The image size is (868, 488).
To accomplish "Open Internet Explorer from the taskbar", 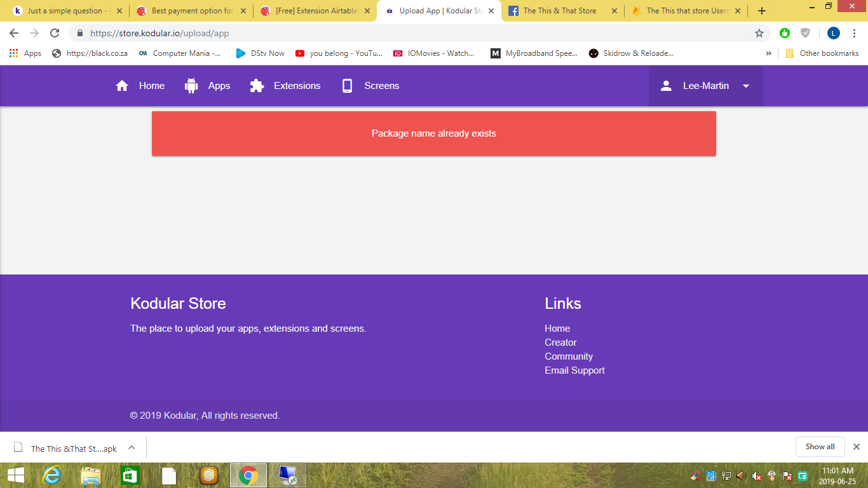I will coord(51,475).
